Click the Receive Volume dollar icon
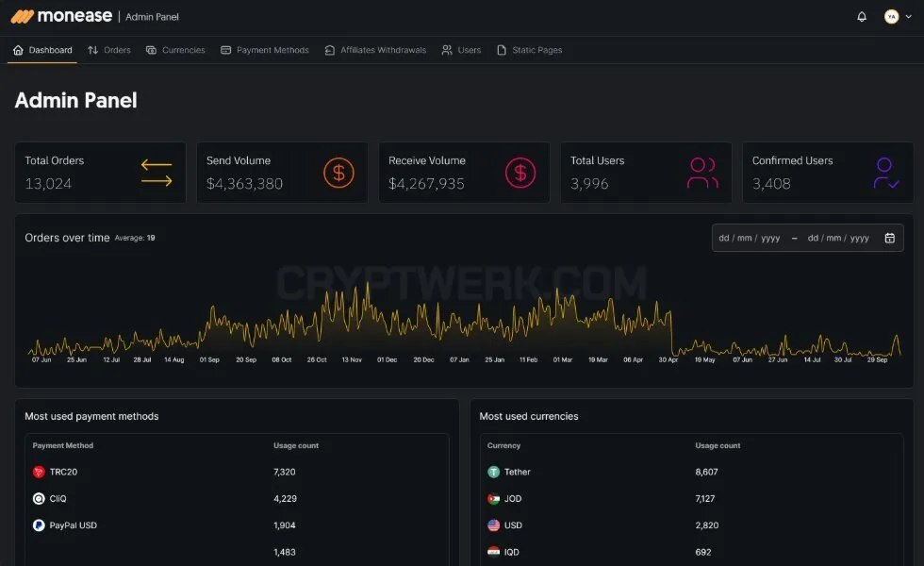This screenshot has height=566, width=924. tap(520, 173)
